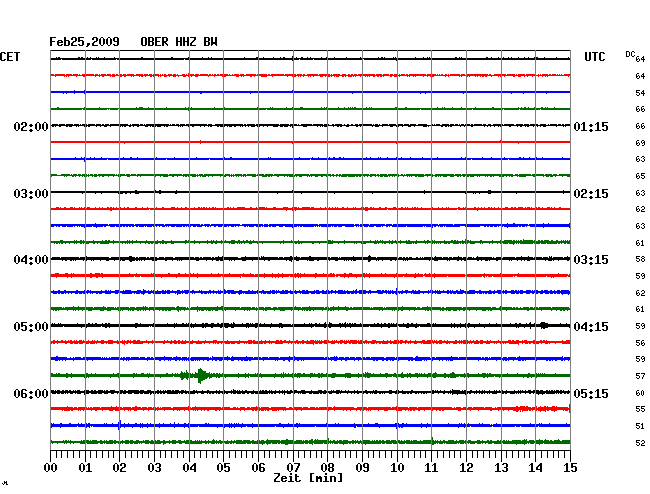
Task: Click the DC value 58
Action: click(640, 259)
